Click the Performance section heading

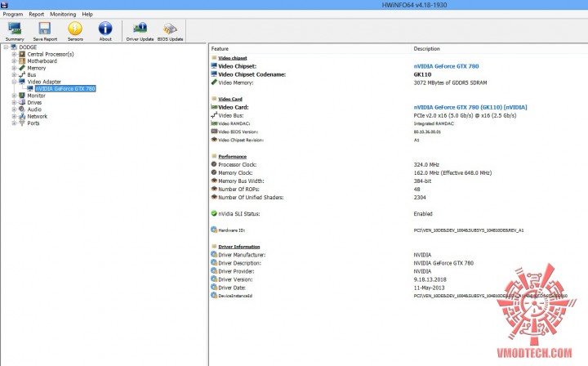(x=232, y=156)
